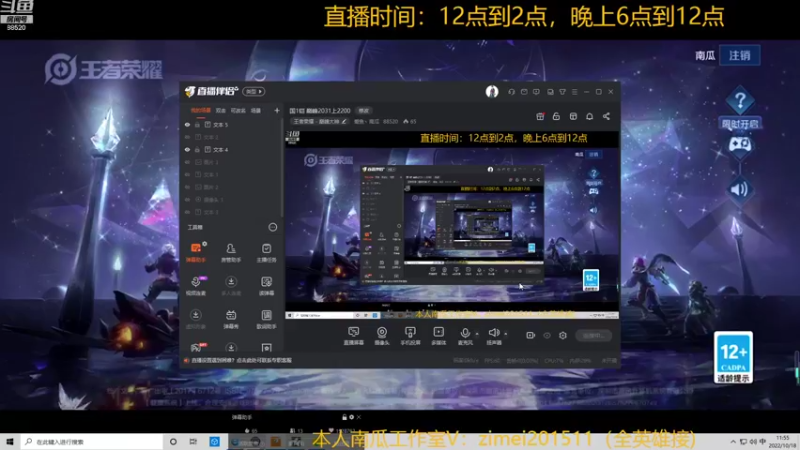800x450 pixels.
Task: Collapse the 工具箱 panel
Action: tap(273, 227)
